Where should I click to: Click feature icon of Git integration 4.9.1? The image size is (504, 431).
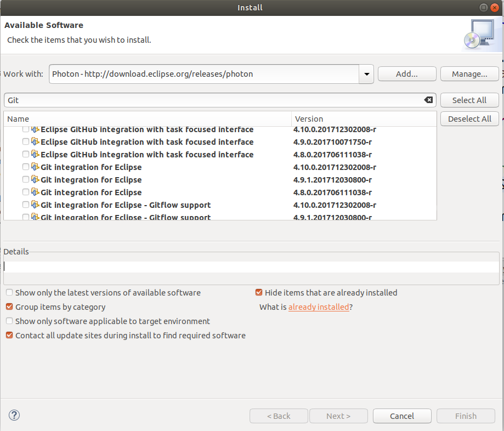pyautogui.click(x=35, y=179)
